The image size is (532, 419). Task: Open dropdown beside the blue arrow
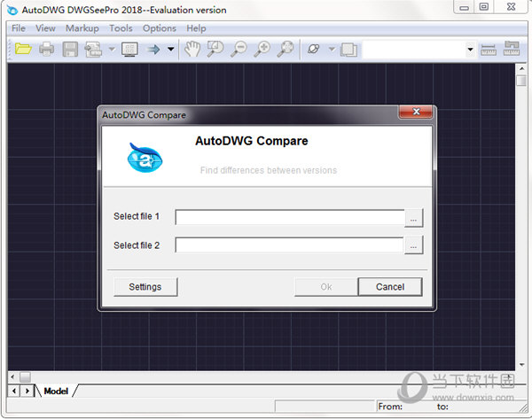pos(171,49)
